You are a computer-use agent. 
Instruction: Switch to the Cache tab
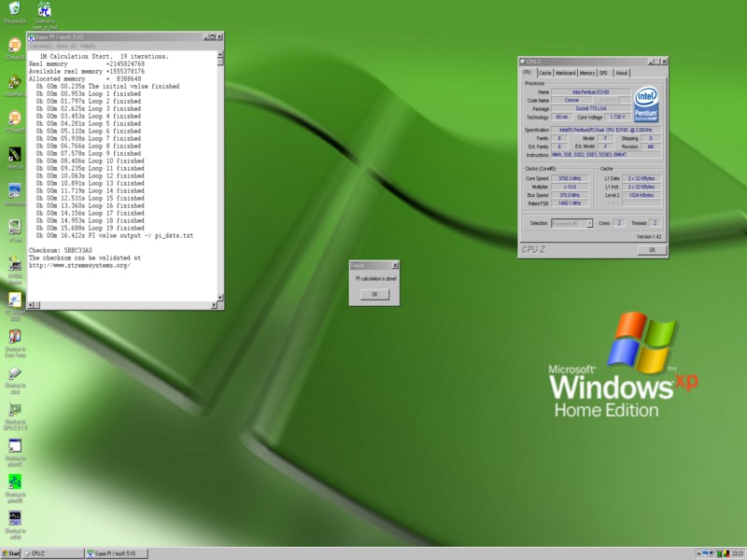point(545,73)
